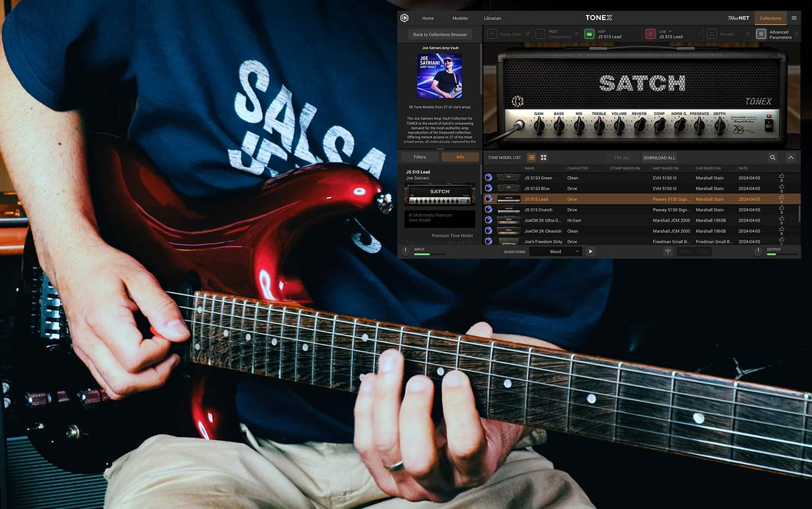Switch tone model list to list view
This screenshot has height=509, width=812.
click(x=531, y=157)
